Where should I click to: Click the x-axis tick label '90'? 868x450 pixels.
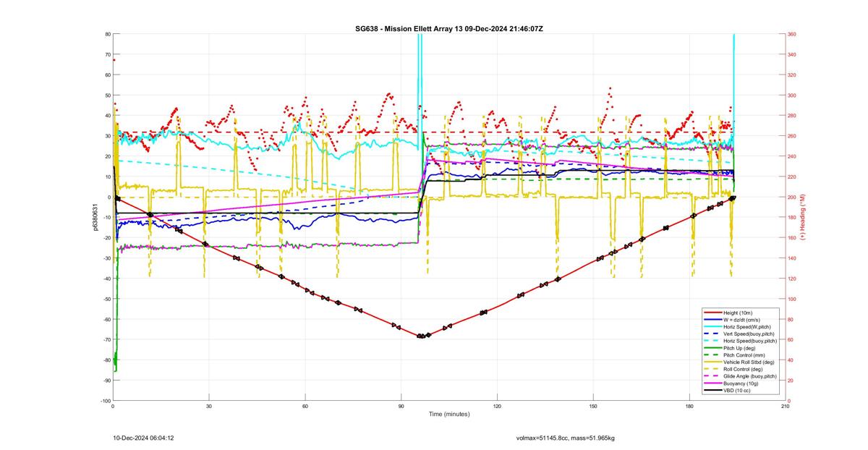pos(401,407)
